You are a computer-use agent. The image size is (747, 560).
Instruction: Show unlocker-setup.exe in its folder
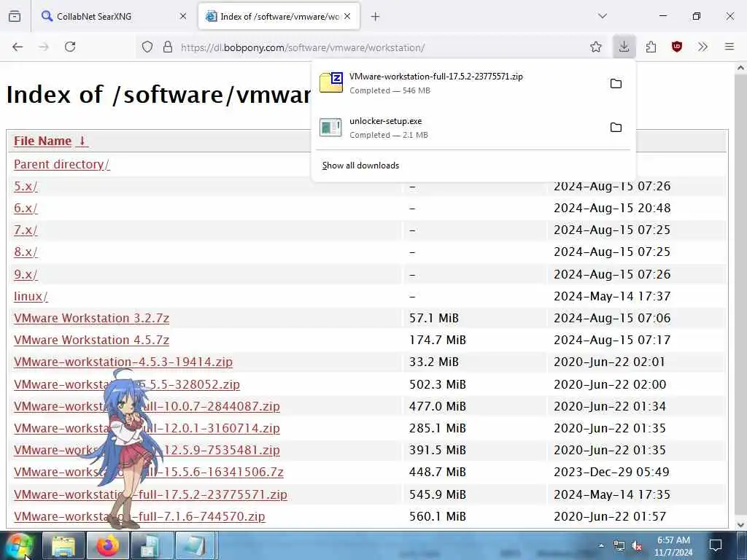click(616, 127)
